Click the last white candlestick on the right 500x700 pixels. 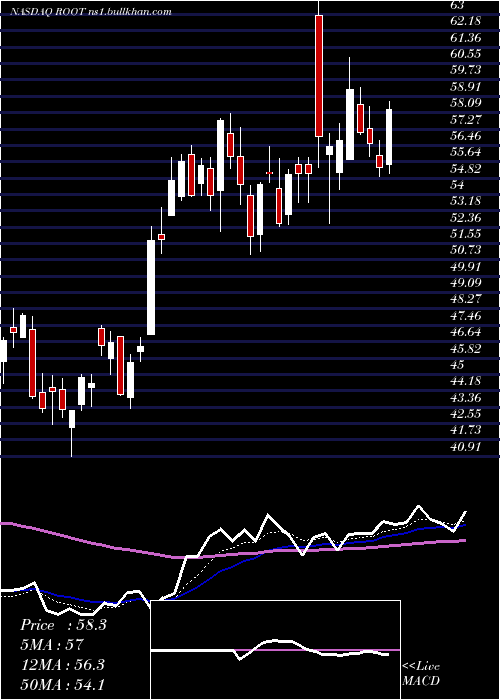(389, 137)
